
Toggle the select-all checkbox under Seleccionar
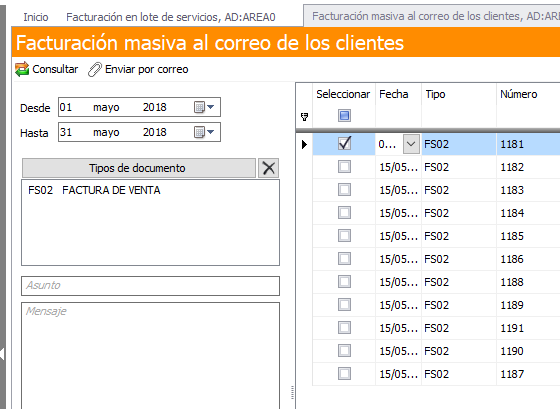(x=344, y=115)
